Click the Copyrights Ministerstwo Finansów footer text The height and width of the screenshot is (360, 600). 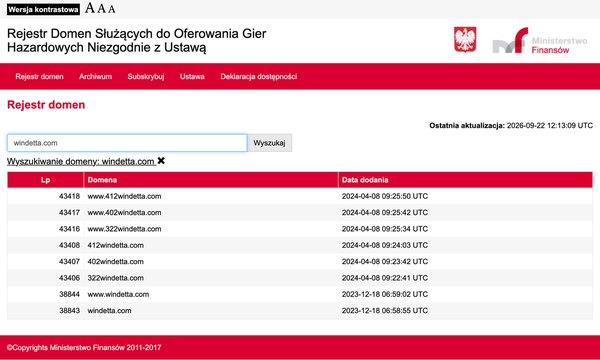pos(84,348)
